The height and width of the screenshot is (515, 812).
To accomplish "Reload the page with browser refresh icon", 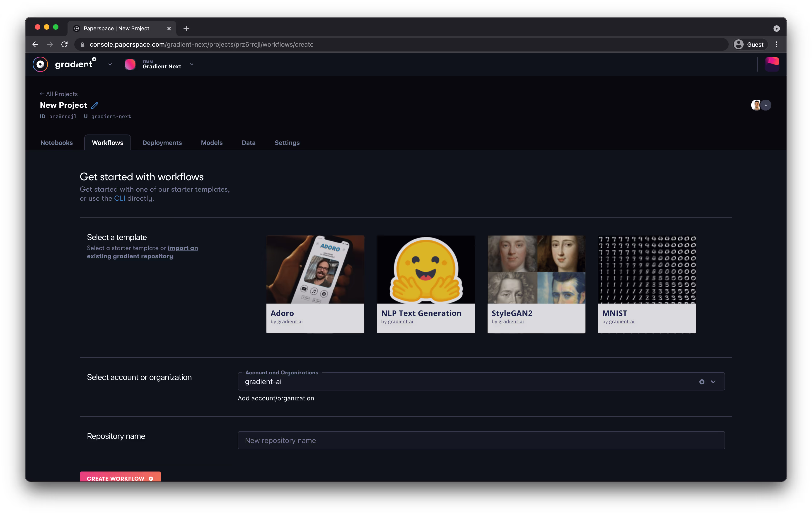I will click(x=64, y=44).
